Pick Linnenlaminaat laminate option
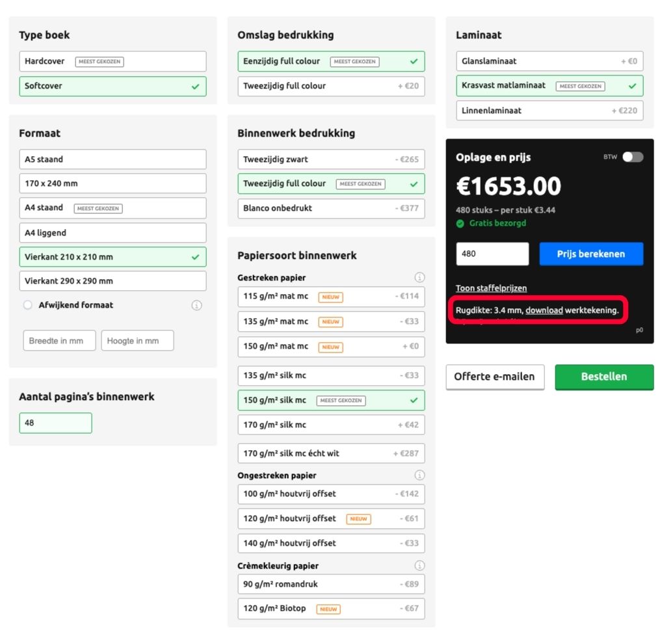Image resolution: width=662 pixels, height=644 pixels. pos(549,111)
